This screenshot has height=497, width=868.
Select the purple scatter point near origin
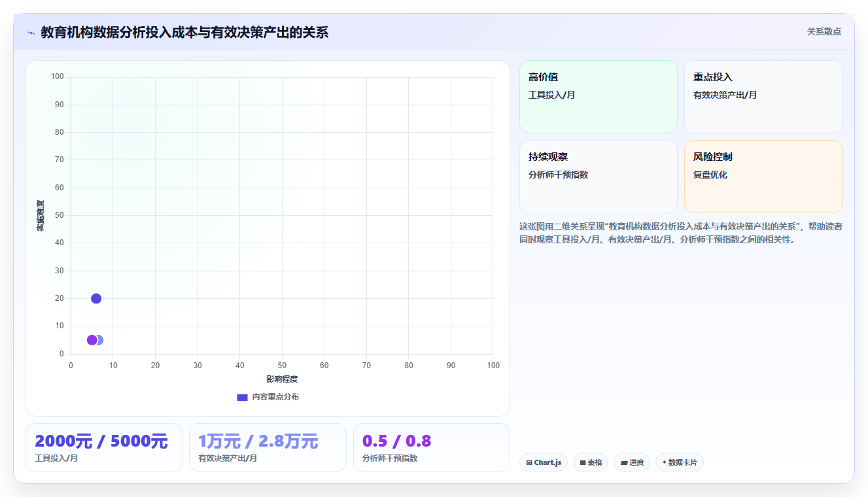tap(92, 340)
